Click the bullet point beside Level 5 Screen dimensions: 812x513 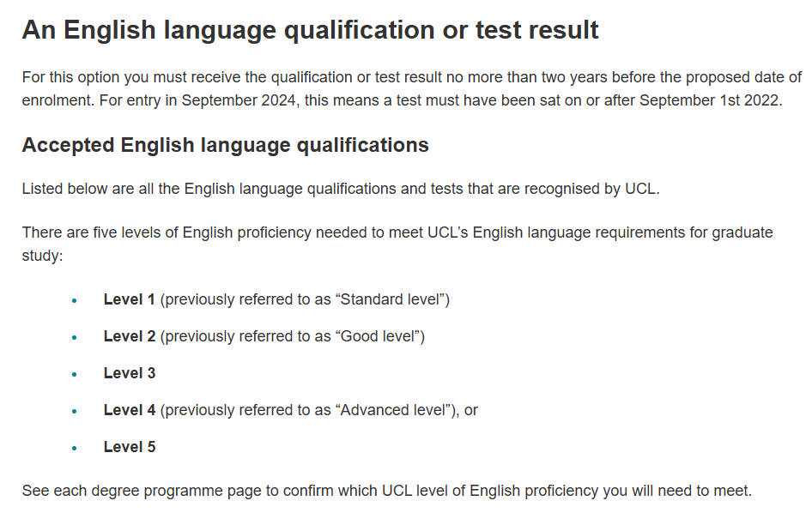click(75, 448)
